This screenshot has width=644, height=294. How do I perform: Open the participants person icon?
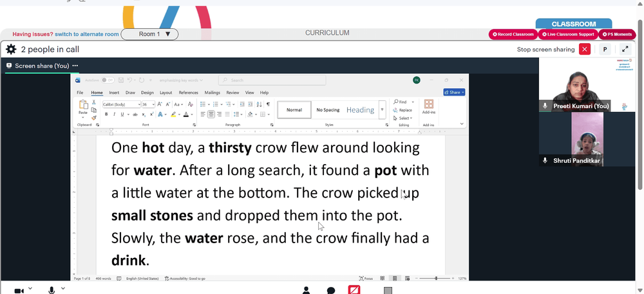(306, 290)
